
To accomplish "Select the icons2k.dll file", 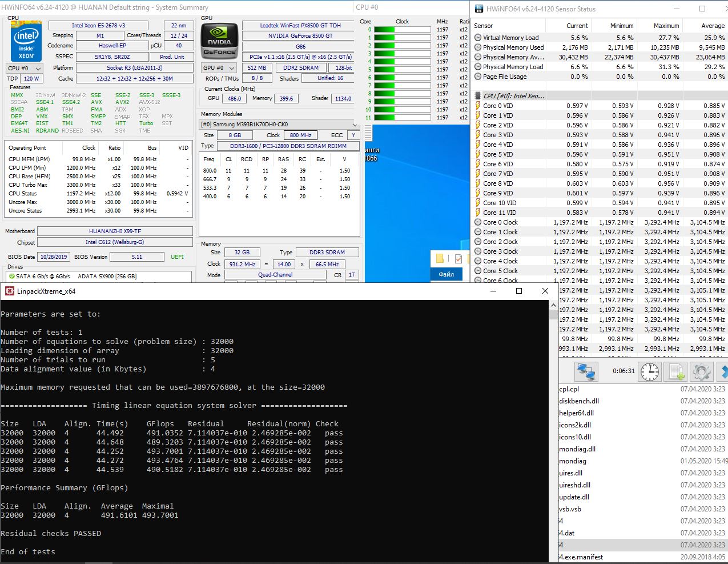I will [575, 425].
